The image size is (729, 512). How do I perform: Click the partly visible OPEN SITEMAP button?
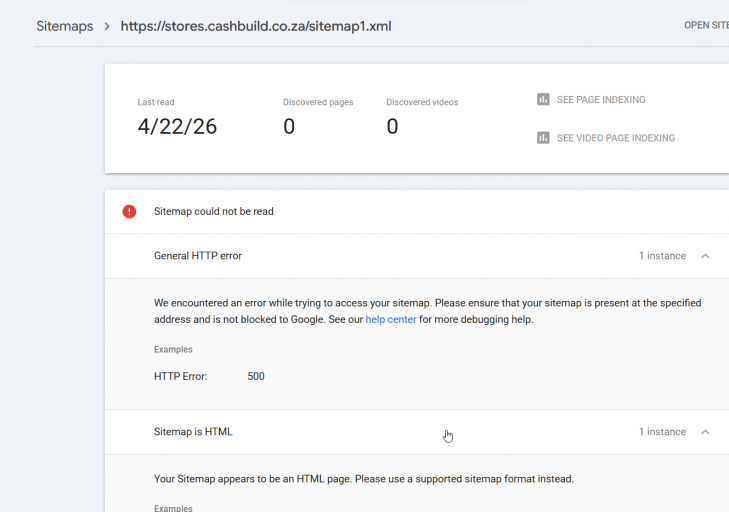tap(706, 25)
